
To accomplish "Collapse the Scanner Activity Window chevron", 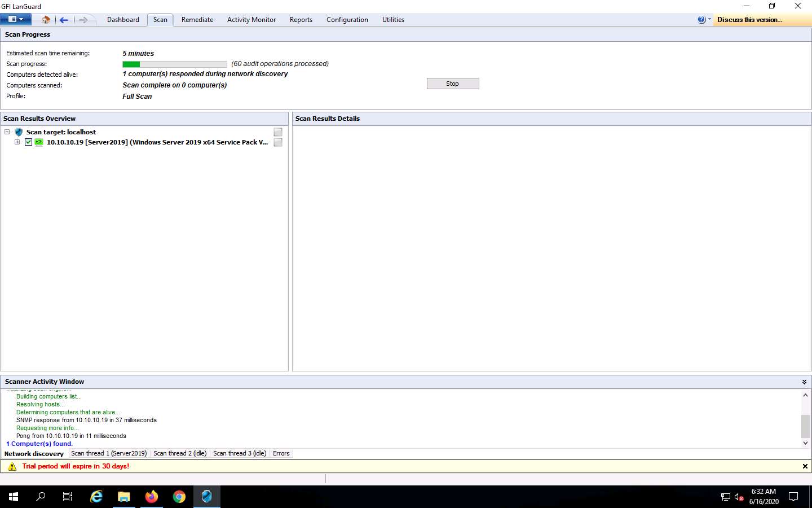I will pos(804,382).
